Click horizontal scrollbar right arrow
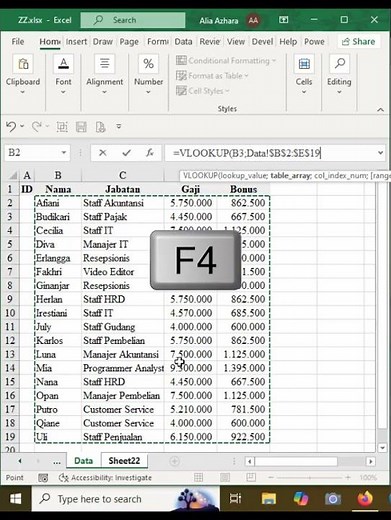391x520 pixels. pyautogui.click(x=370, y=461)
